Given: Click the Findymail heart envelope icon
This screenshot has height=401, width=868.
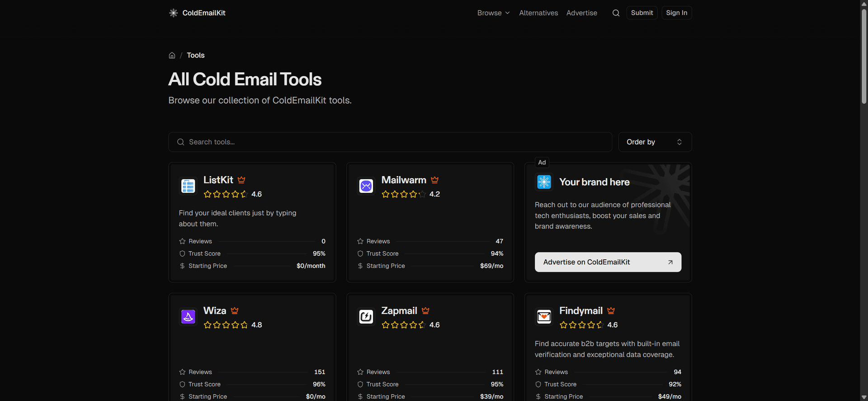Looking at the screenshot, I should point(544,317).
